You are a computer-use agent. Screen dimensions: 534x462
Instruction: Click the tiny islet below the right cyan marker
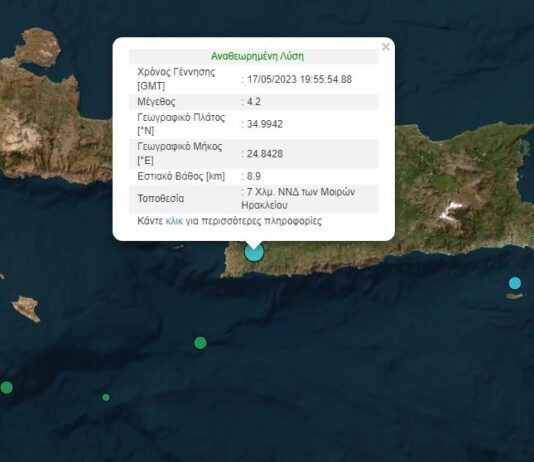point(514,296)
